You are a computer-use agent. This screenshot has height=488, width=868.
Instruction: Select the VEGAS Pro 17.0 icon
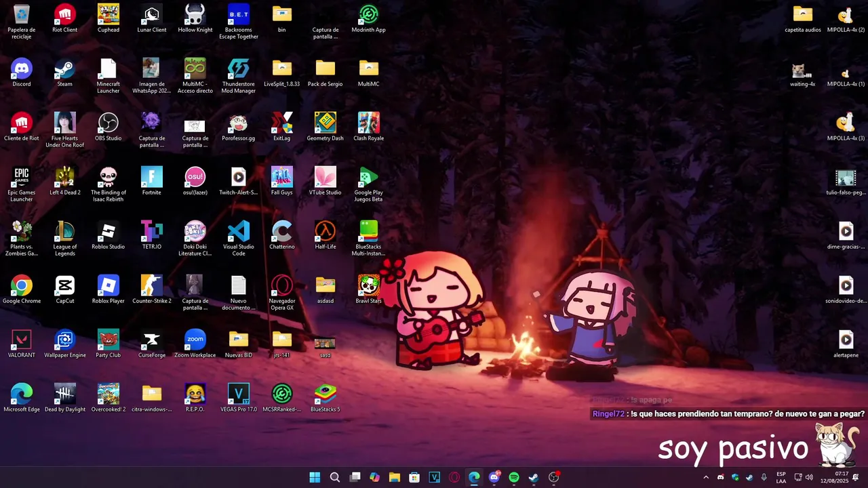pos(239,398)
